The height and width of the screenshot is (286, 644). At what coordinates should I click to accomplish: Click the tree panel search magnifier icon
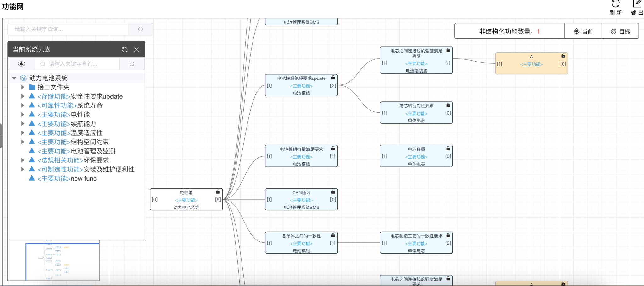(132, 64)
